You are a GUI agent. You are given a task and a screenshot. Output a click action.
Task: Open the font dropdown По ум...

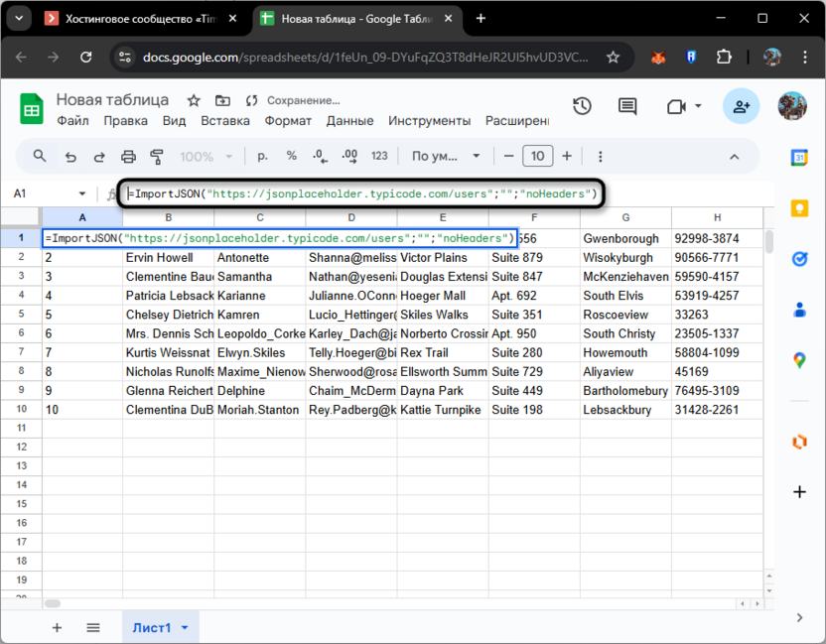coord(446,157)
